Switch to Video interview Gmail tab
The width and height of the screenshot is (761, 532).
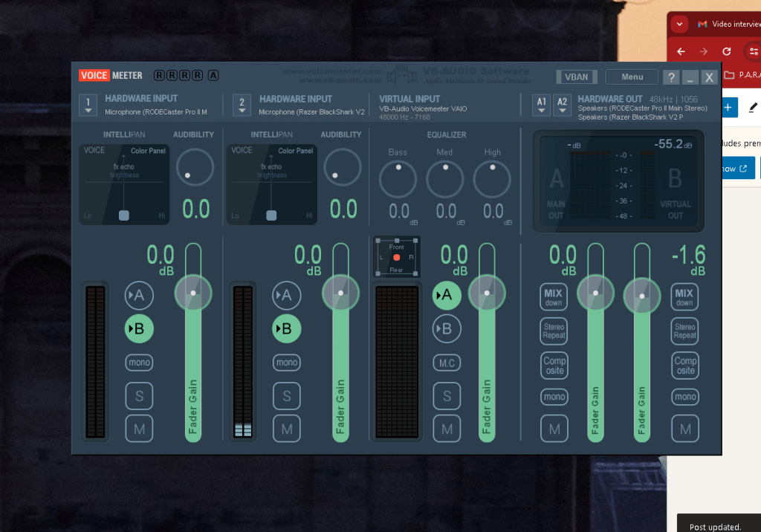tap(728, 24)
